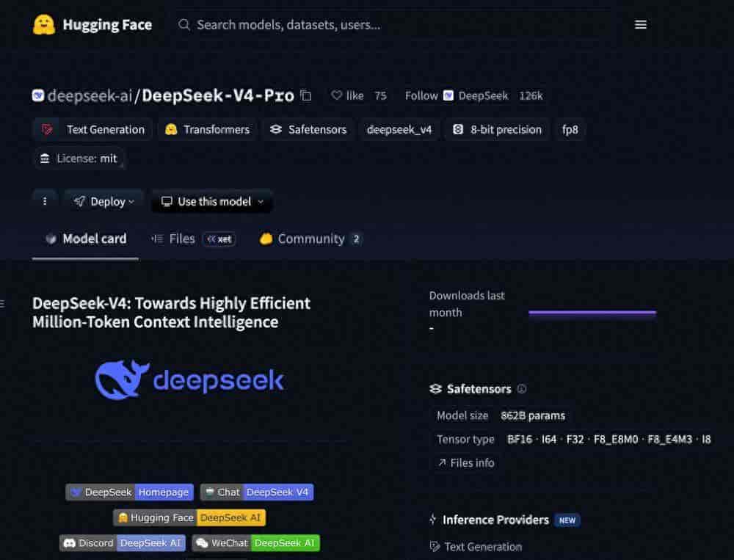This screenshot has height=560, width=734.
Task: Open the deepseek-ai organization link
Action: [x=90, y=95]
